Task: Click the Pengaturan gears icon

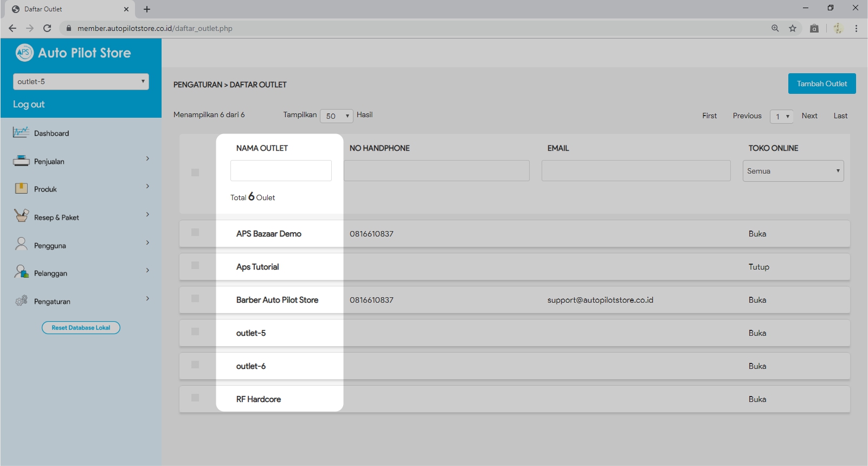Action: click(x=21, y=301)
